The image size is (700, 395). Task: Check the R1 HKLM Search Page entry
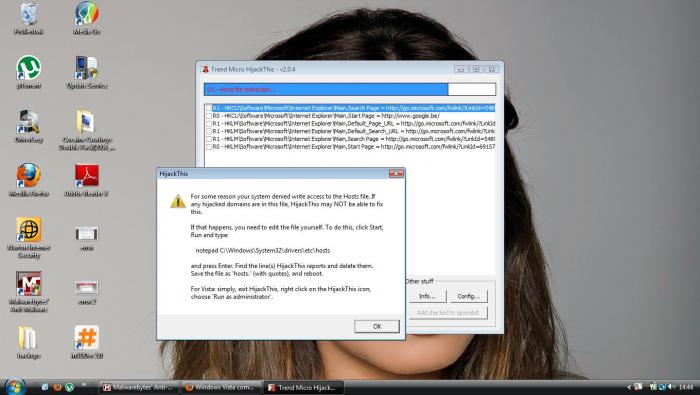(x=208, y=139)
